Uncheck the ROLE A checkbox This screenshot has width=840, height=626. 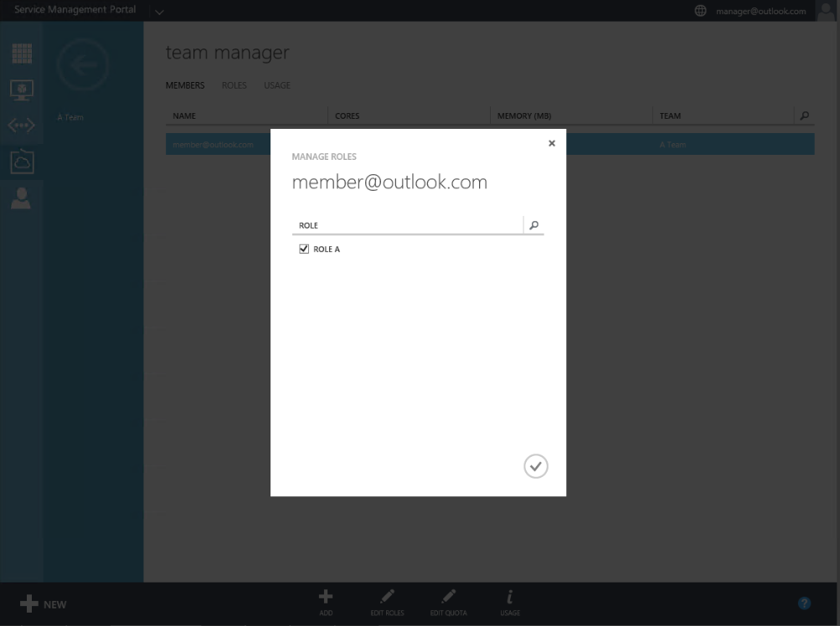[x=304, y=249]
